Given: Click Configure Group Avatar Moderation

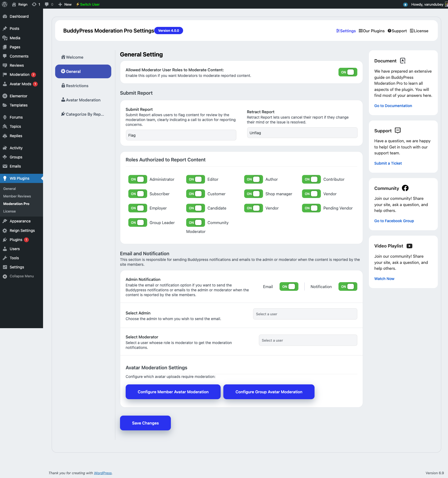Looking at the screenshot, I should (x=269, y=392).
